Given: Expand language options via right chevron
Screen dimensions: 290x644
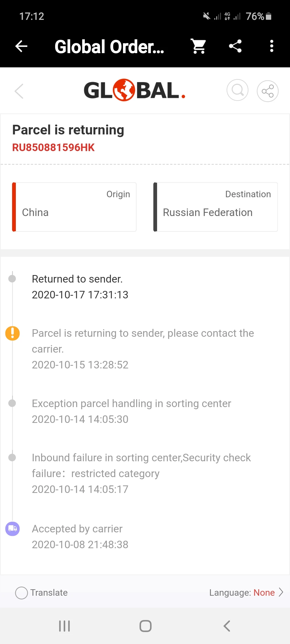Looking at the screenshot, I should (x=281, y=592).
